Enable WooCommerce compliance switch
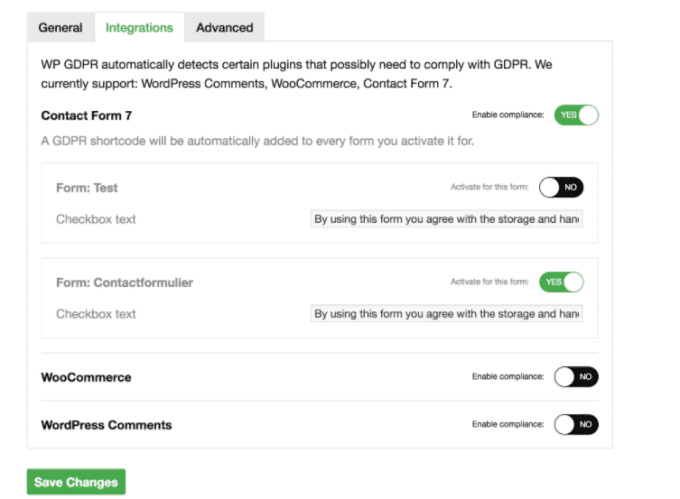 [576, 377]
